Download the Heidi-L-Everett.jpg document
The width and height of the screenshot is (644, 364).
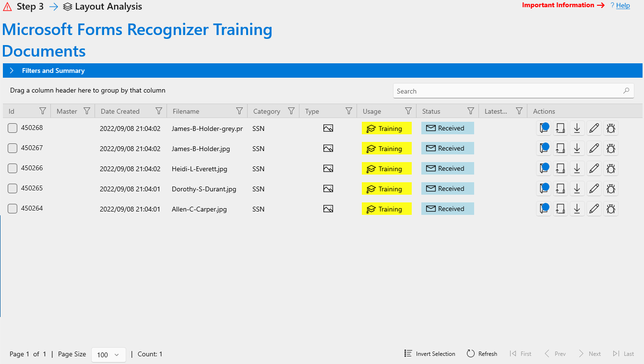(577, 168)
